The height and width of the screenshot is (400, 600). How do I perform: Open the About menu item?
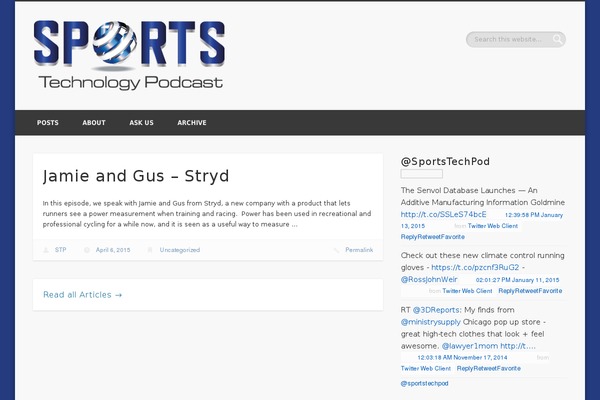pos(94,122)
